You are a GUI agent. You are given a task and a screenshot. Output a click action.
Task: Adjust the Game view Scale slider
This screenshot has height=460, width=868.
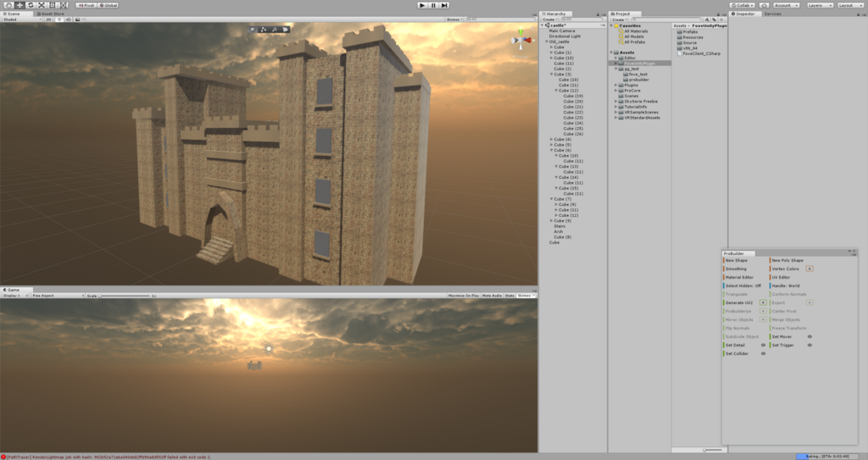(x=125, y=296)
